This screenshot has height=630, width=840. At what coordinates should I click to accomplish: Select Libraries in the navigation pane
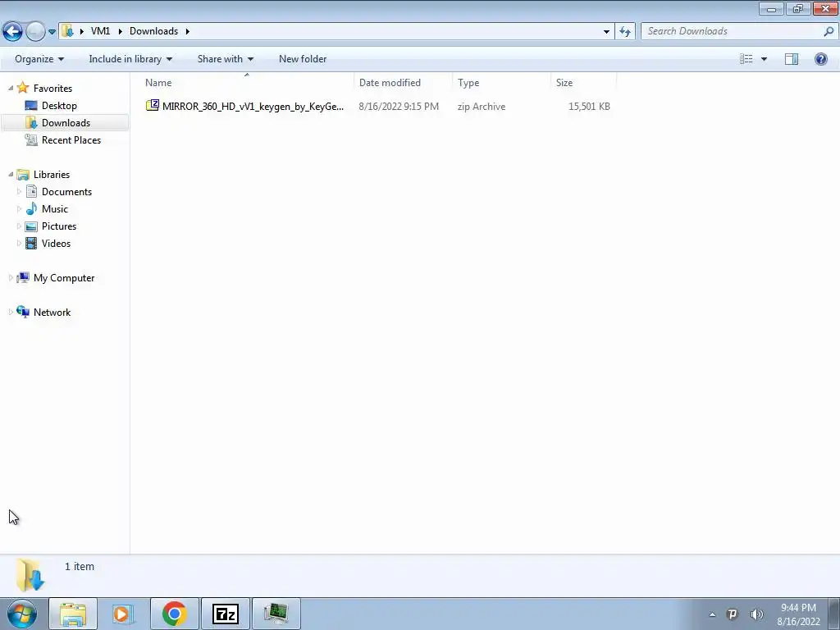tap(52, 175)
